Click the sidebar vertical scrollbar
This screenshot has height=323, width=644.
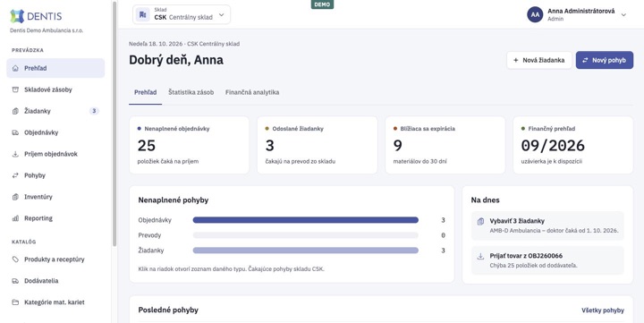(114, 123)
